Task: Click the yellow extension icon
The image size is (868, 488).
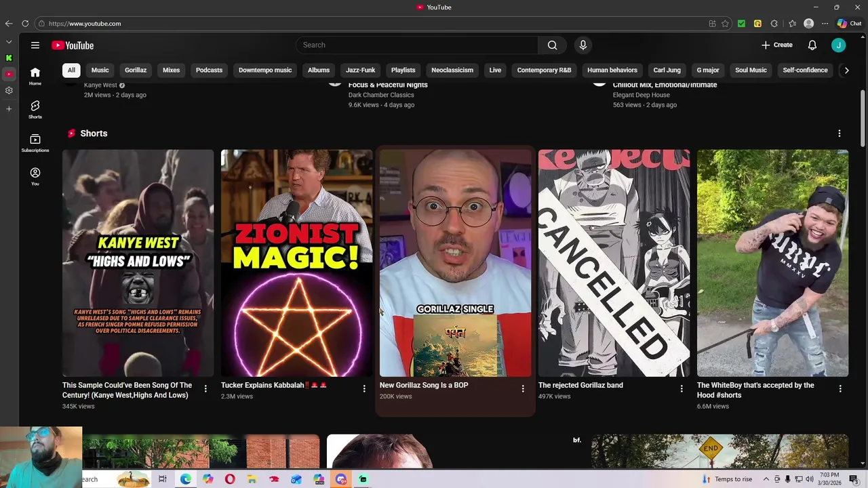Action: 757,23
